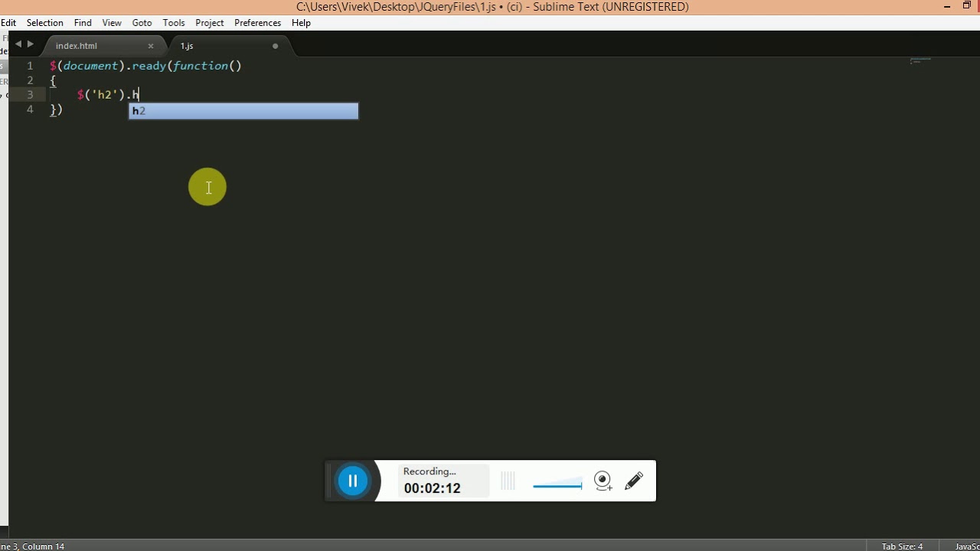Go to previous tab with left arrow

click(18, 44)
